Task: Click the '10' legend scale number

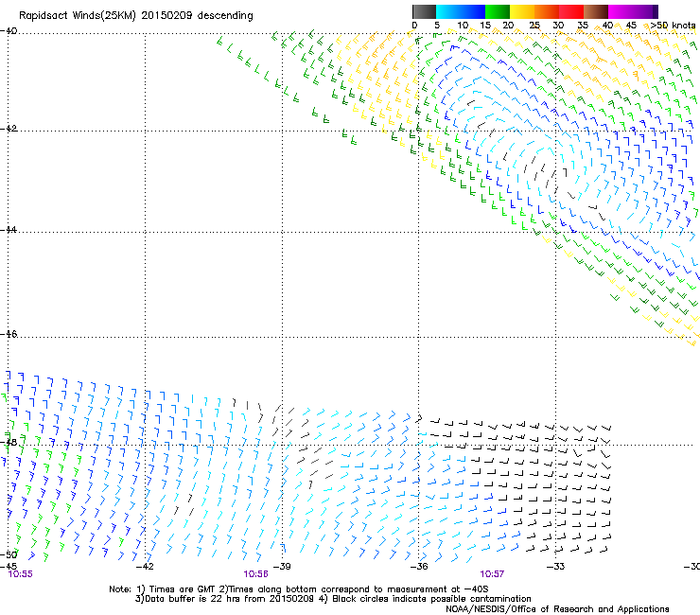Action: click(x=463, y=26)
